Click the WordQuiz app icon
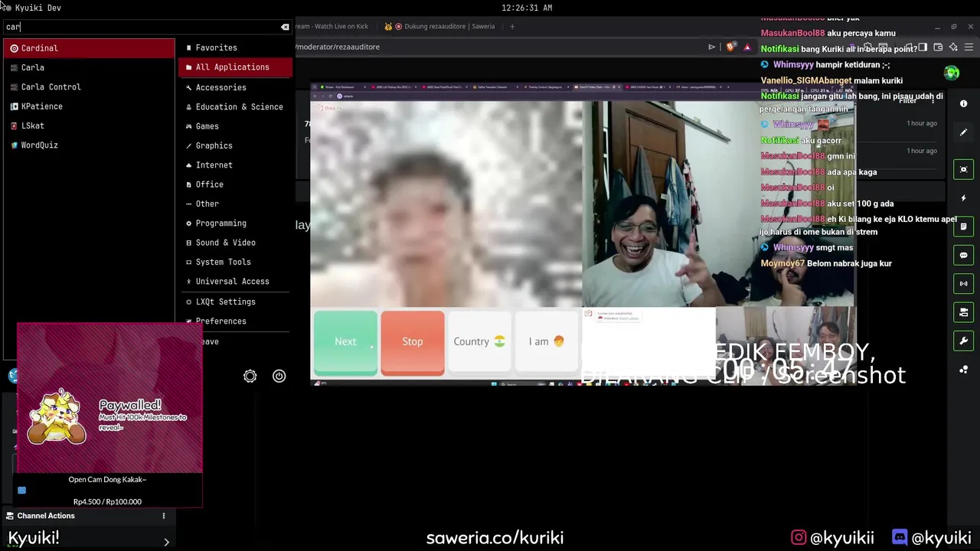Viewport: 980px width, 551px height. click(x=14, y=145)
